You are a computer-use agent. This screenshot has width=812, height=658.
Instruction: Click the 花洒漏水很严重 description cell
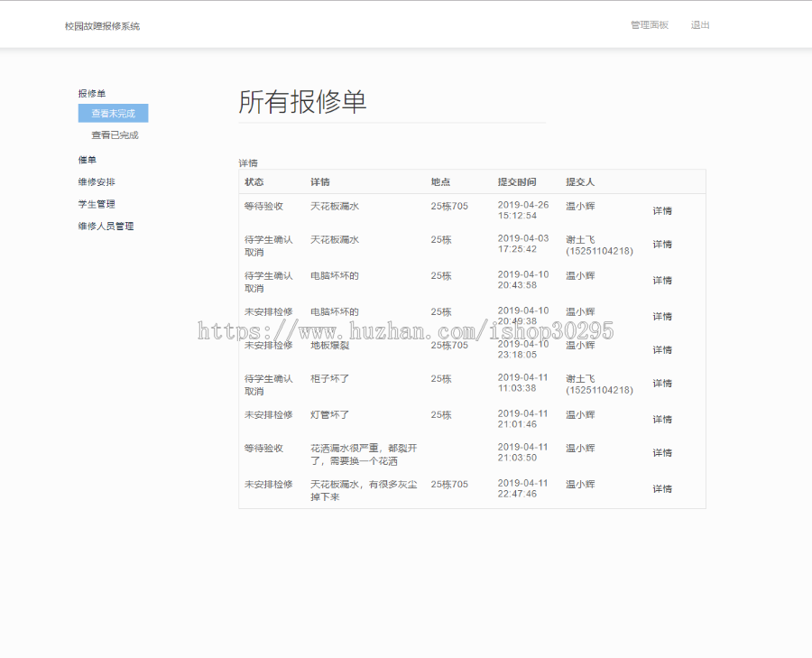pos(364,454)
